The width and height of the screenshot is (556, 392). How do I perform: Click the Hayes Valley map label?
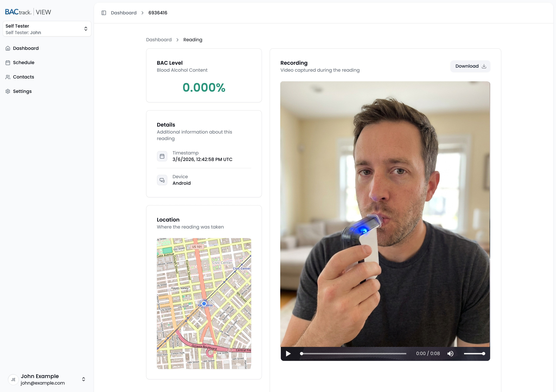(180, 288)
